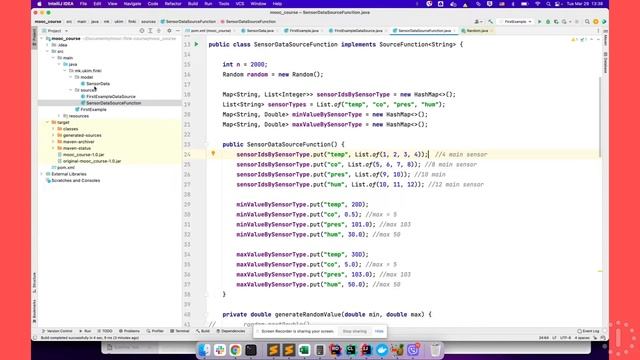Select mooc_course-1.0.jar file
Screen dimensions: 640x360
(x=83, y=155)
